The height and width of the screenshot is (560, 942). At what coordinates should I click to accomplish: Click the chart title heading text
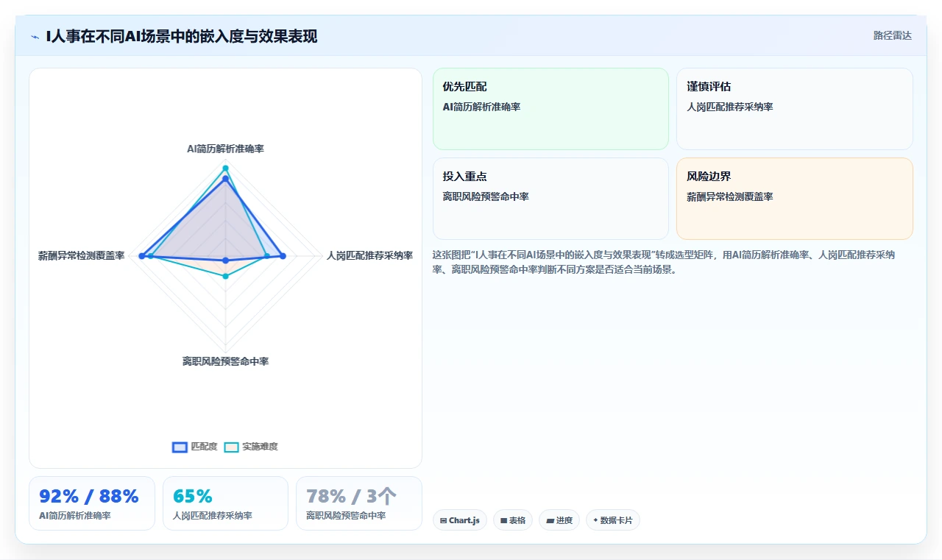coord(181,37)
